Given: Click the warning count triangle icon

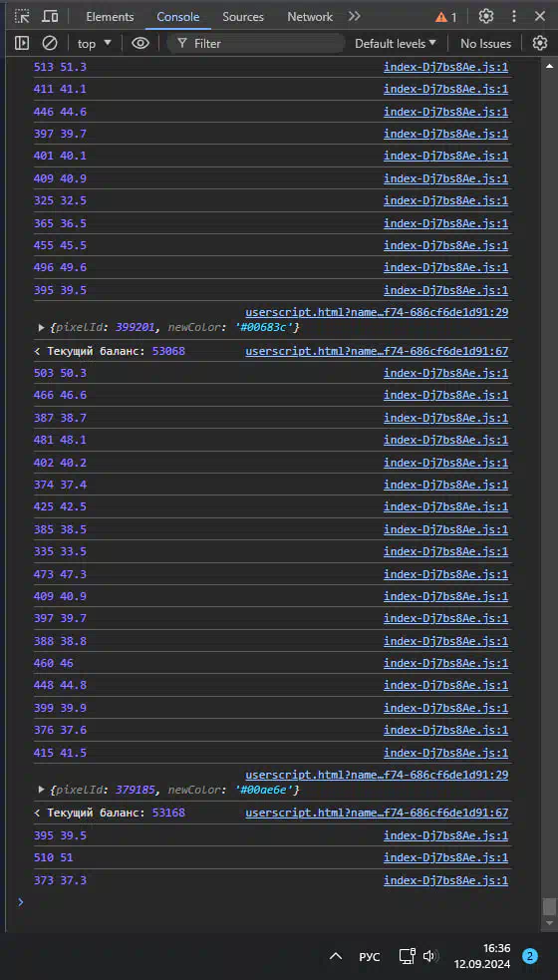Looking at the screenshot, I should pyautogui.click(x=441, y=18).
